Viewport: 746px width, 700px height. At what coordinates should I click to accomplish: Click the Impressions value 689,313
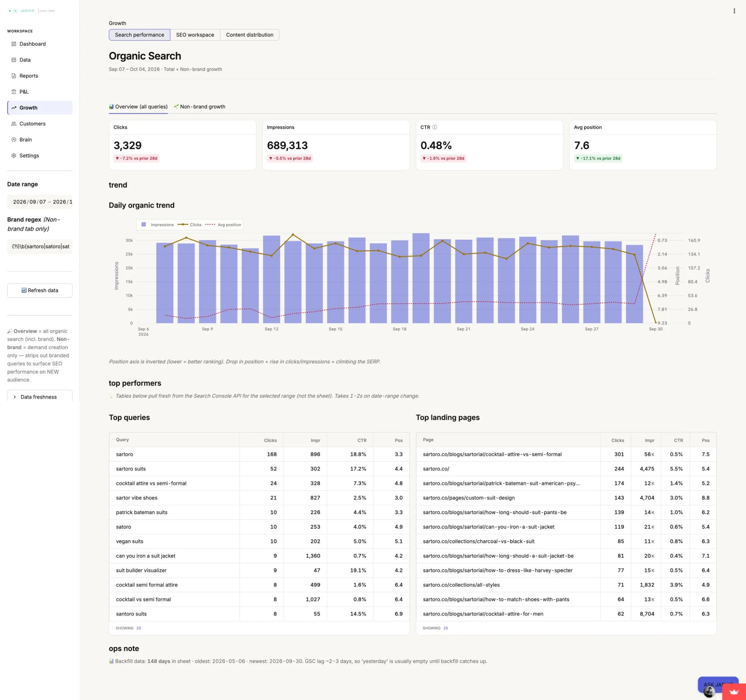(287, 145)
